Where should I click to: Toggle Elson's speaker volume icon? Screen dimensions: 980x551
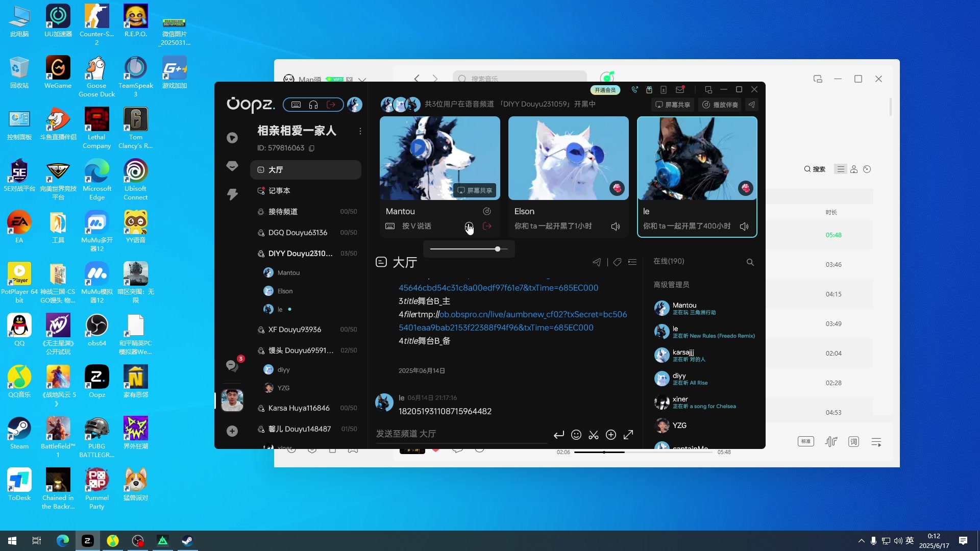616,226
